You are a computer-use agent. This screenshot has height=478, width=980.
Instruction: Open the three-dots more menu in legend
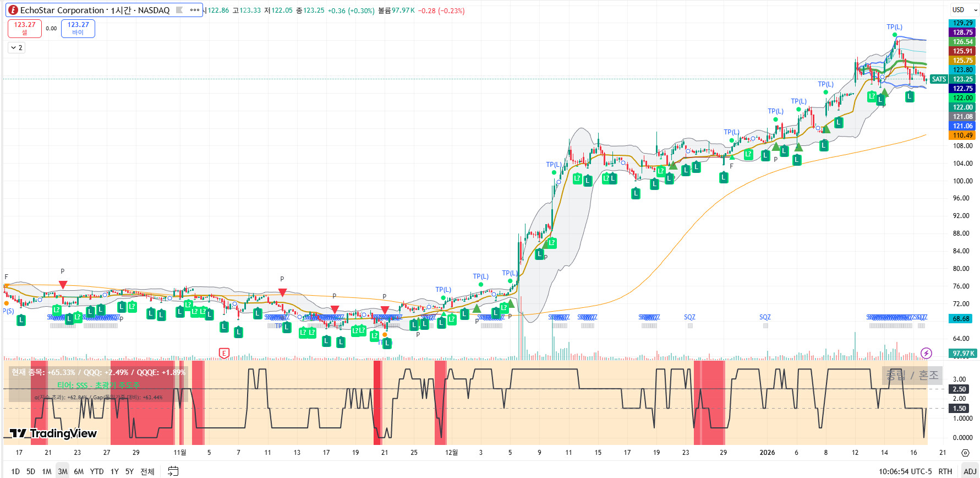click(x=195, y=10)
